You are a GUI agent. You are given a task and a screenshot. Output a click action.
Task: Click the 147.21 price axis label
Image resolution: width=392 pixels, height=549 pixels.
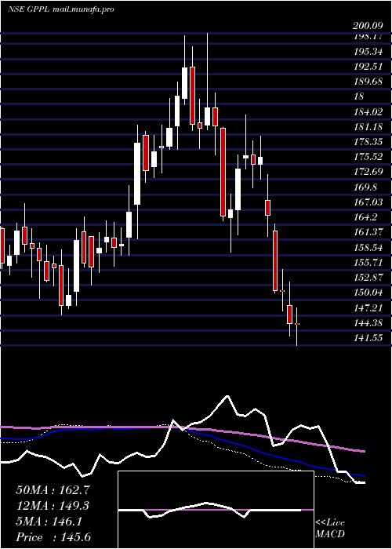pos(368,307)
